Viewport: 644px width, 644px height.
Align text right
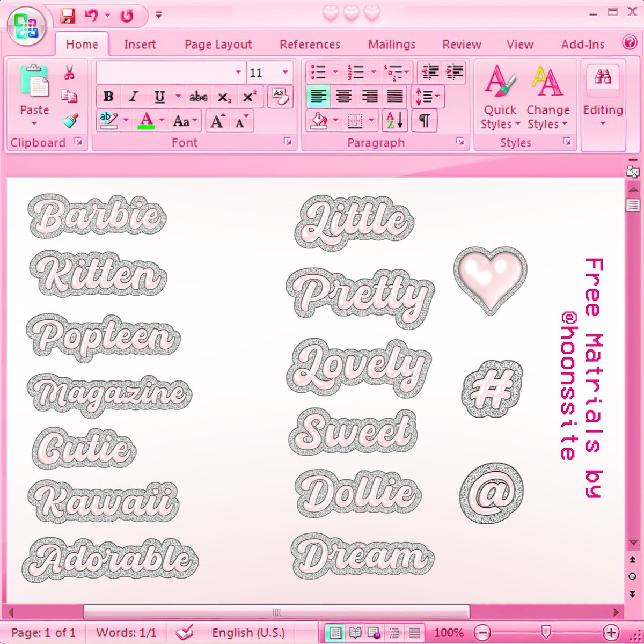click(369, 97)
